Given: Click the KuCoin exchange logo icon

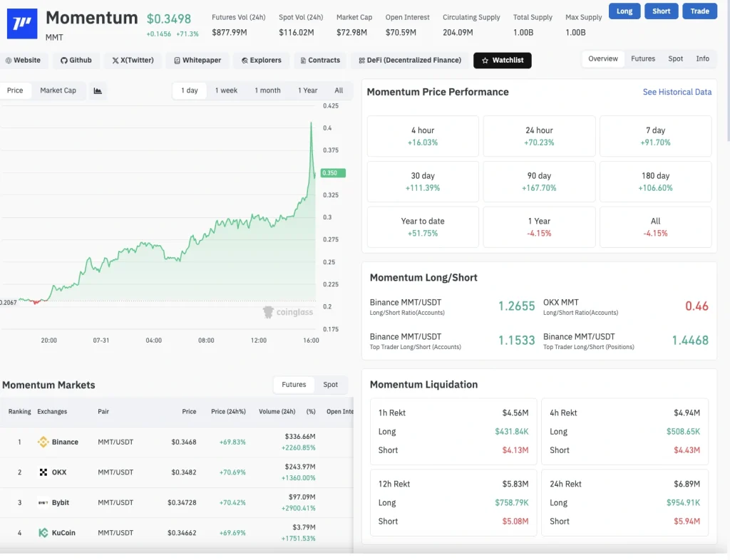Looking at the screenshot, I should [43, 532].
